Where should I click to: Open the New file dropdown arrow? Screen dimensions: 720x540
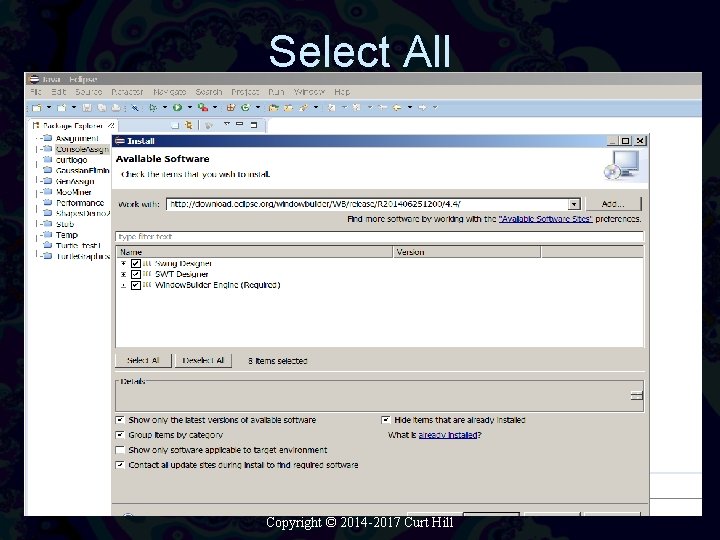coord(49,108)
